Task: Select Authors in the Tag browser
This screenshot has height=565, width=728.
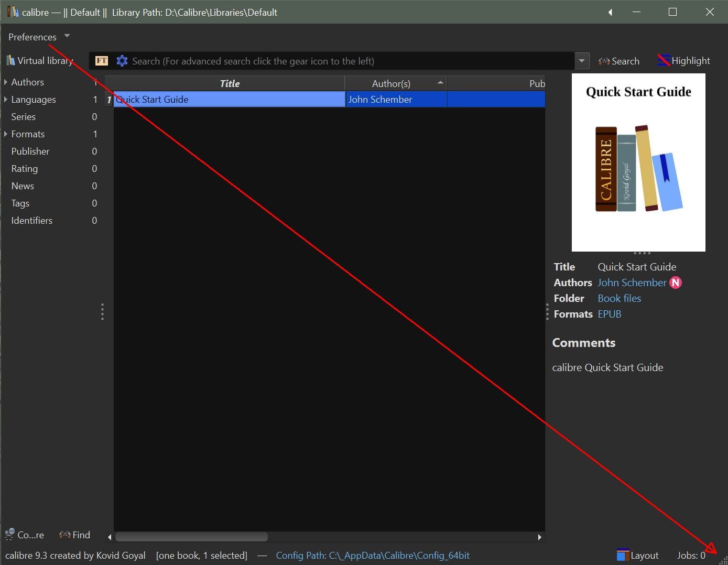Action: tap(28, 82)
